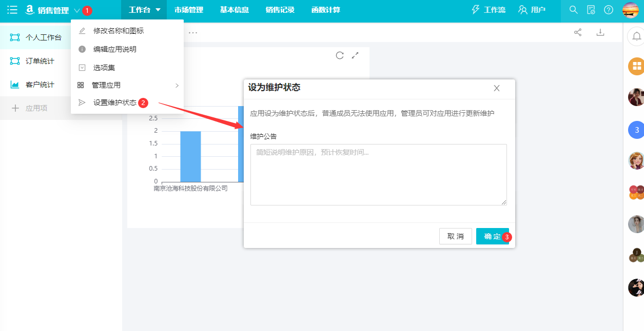Viewport: 644px width, 331px height.
Task: Close the 设为维护状态 dialog
Action: click(497, 88)
